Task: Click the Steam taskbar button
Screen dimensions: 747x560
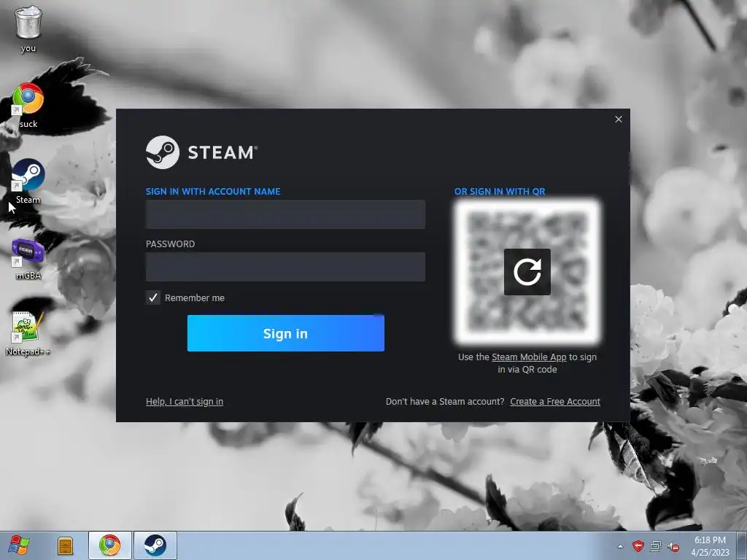Action: 155,545
